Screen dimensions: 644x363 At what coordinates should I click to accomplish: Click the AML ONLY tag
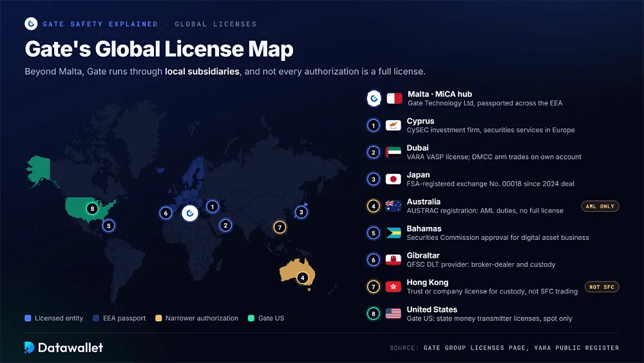600,206
